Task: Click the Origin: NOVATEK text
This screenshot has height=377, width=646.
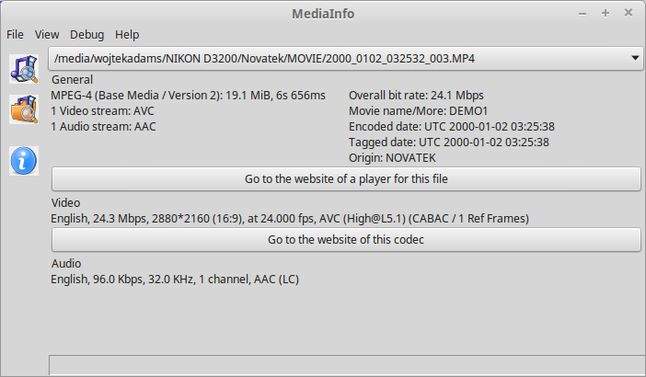Action: click(x=392, y=158)
